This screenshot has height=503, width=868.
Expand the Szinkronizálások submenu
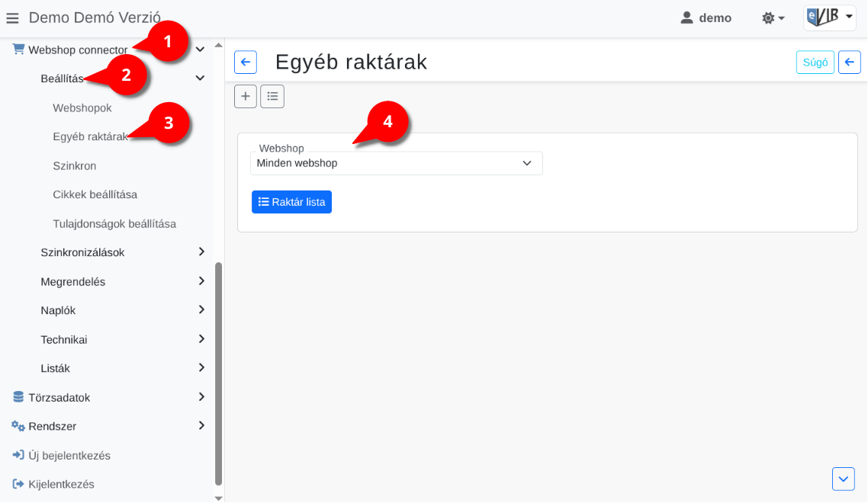point(122,252)
